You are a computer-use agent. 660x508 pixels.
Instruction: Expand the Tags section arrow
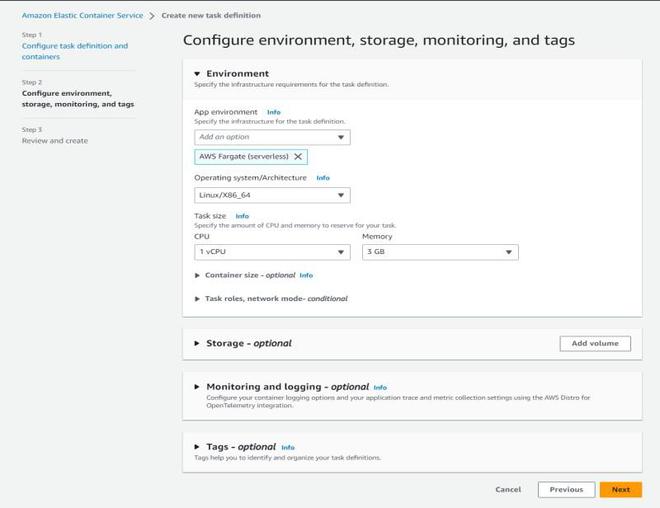click(197, 447)
